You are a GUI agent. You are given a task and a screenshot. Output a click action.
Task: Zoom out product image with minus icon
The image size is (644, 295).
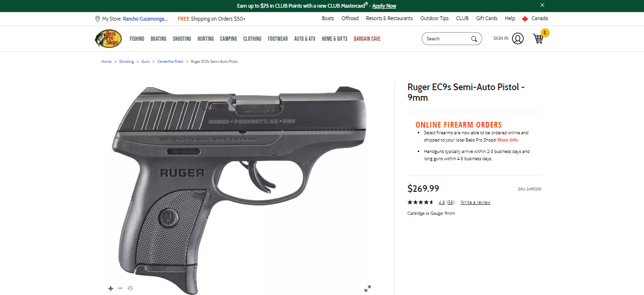pos(121,288)
